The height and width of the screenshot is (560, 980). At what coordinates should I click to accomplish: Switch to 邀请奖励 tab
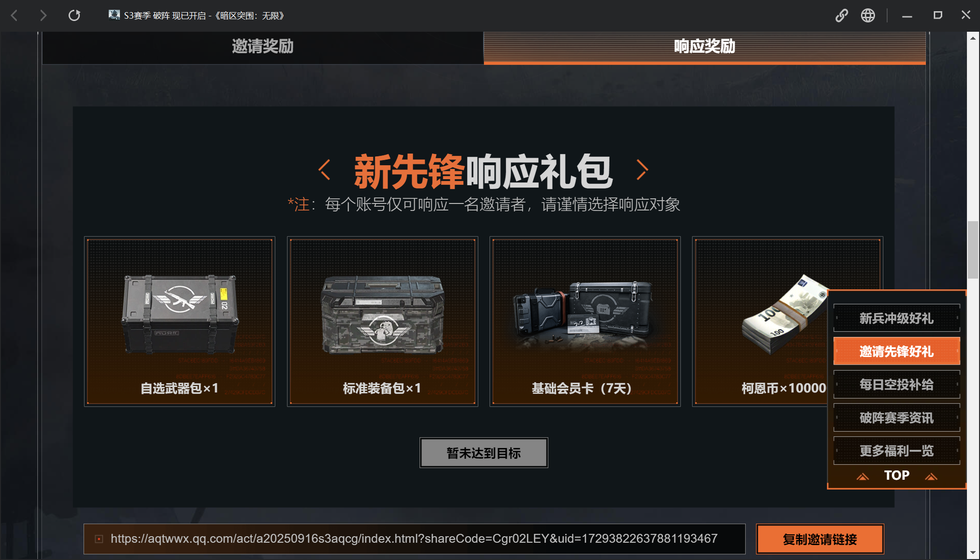263,47
